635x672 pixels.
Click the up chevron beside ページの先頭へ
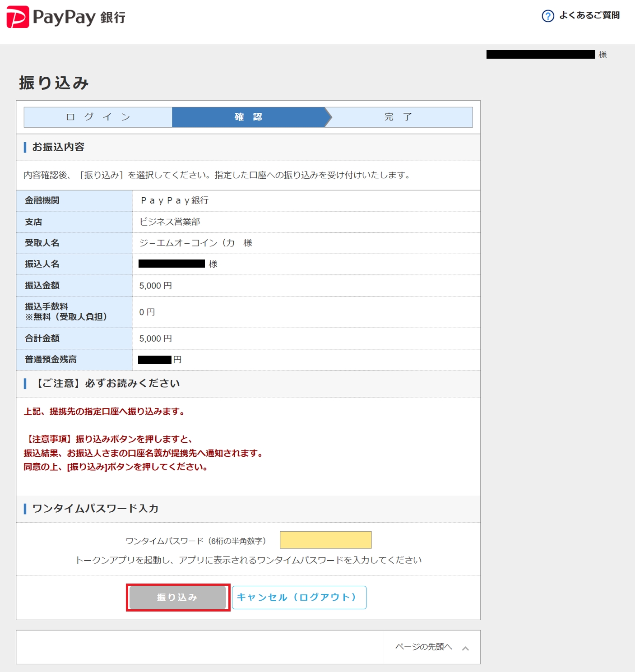click(x=465, y=648)
